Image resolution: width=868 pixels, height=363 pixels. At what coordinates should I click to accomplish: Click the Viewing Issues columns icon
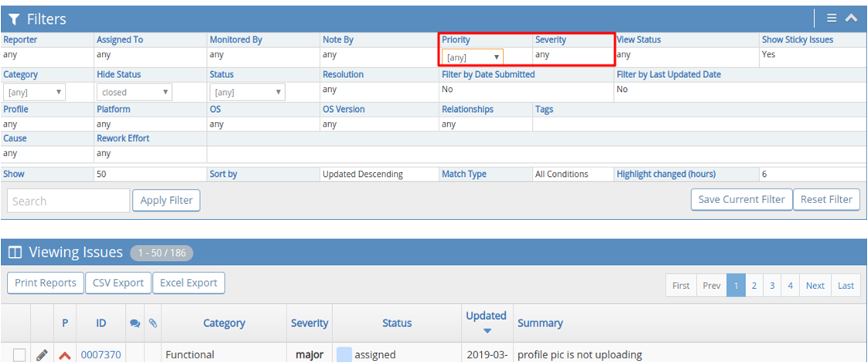[14, 253]
